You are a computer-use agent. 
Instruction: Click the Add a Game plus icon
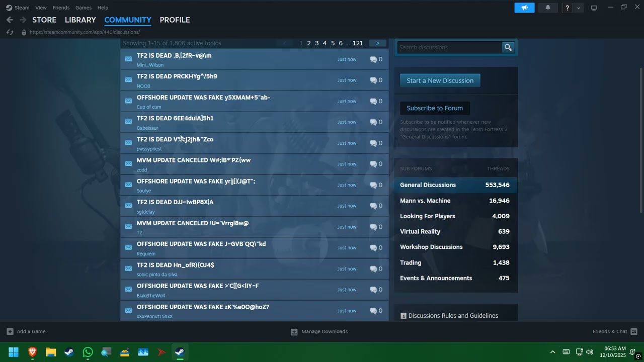pos(10,331)
